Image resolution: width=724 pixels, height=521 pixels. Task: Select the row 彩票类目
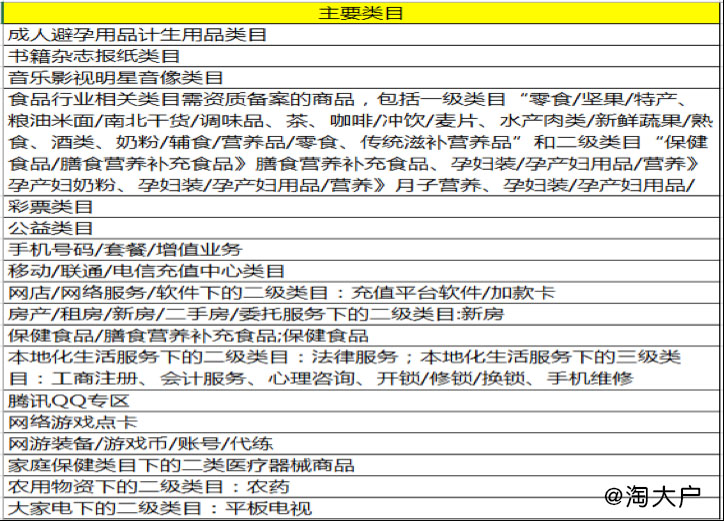361,206
